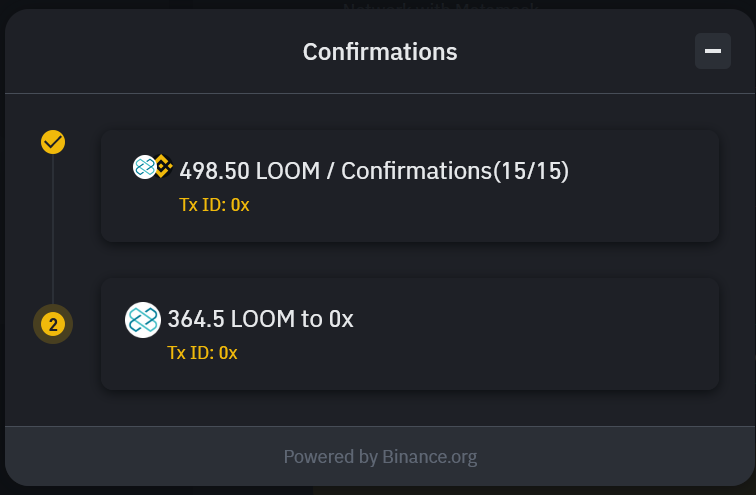This screenshot has width=756, height=495.
Task: Click dimmed background text above the dialog
Action: [x=440, y=6]
